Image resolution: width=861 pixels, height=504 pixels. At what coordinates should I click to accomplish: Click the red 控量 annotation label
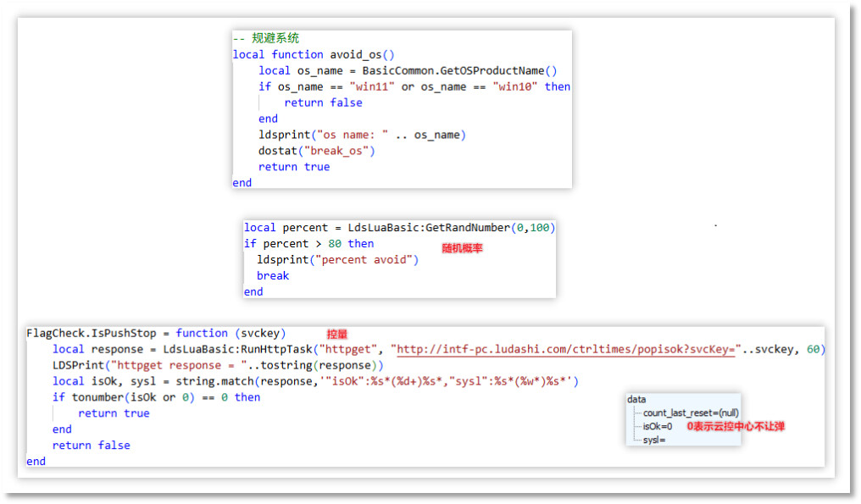click(337, 335)
